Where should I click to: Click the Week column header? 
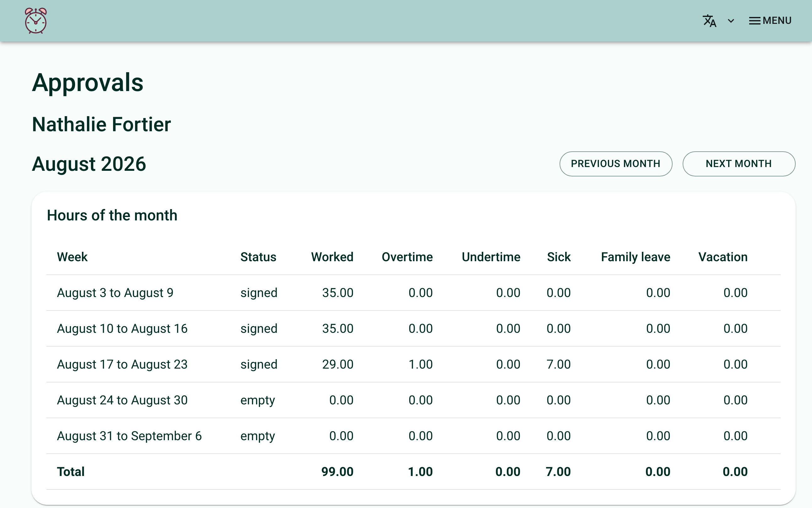point(72,257)
